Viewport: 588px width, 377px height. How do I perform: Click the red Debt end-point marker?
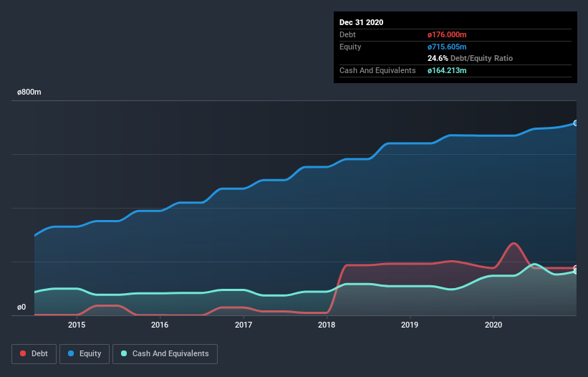576,268
